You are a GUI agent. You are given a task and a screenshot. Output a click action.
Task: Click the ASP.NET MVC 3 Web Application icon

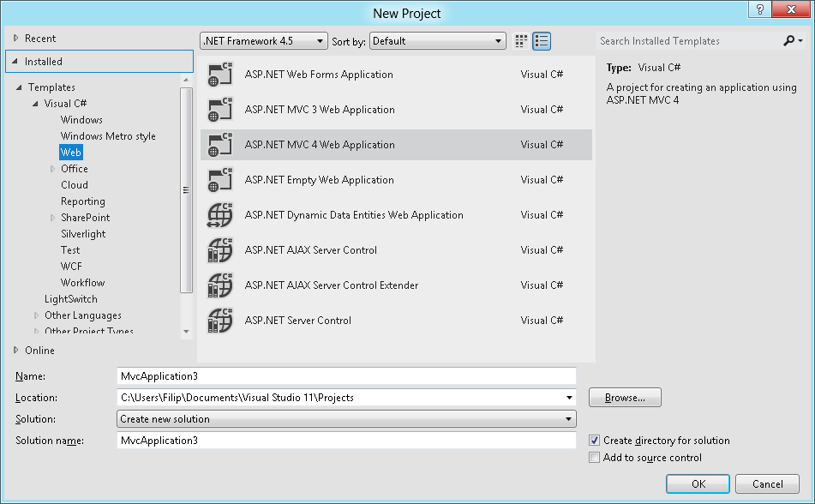220,110
